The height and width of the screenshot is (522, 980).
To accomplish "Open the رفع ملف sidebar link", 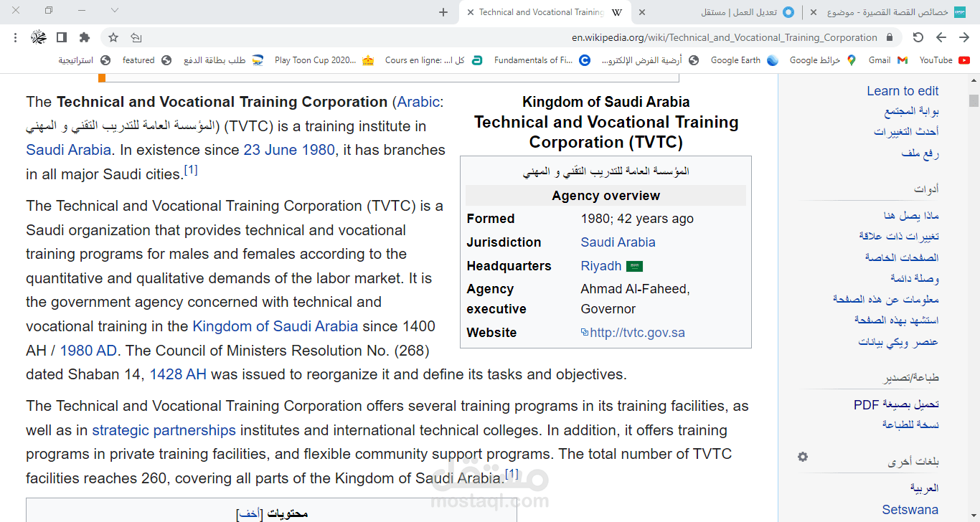I will pyautogui.click(x=920, y=153).
